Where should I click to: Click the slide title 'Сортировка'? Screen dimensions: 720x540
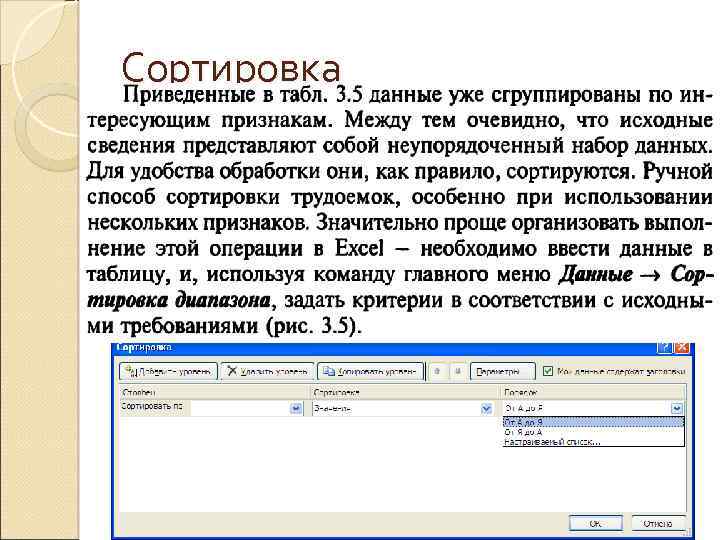231,68
